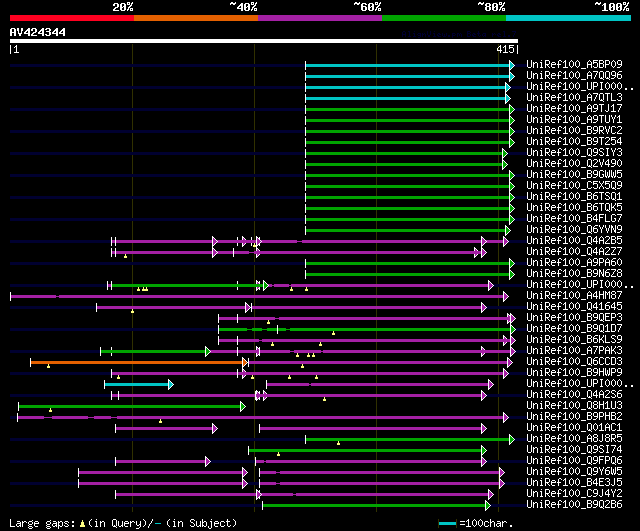This screenshot has height=531, width=640.
Task: Select the UniRef100_B6TQK5 label
Action: click(x=574, y=208)
